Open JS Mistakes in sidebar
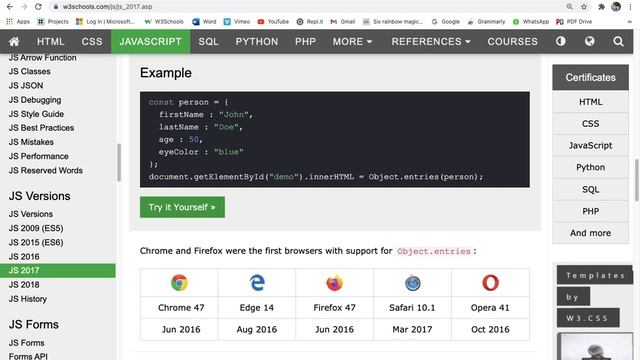 31,142
